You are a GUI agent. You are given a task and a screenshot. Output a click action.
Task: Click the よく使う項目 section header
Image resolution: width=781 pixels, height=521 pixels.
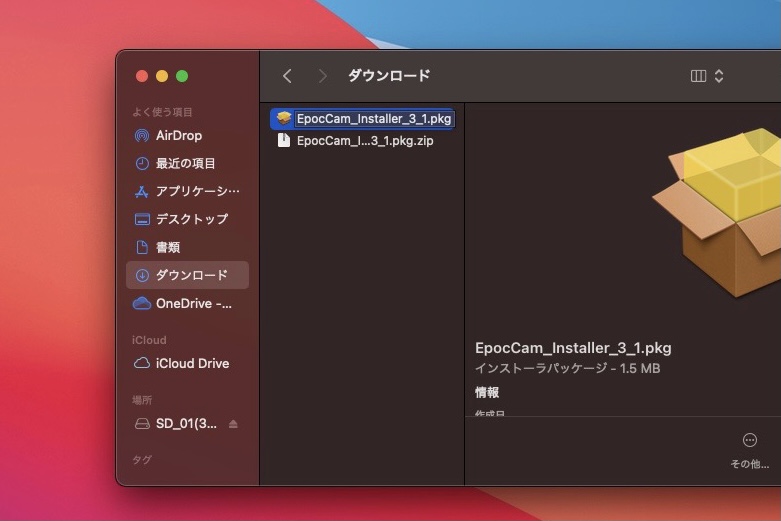[162, 112]
